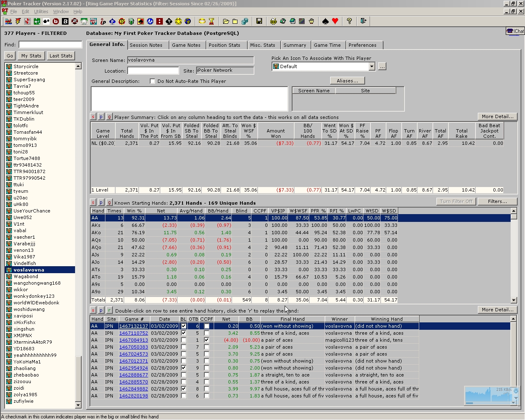Click the Aliases... button
Viewport: 525px width, 420px height.
(347, 81)
